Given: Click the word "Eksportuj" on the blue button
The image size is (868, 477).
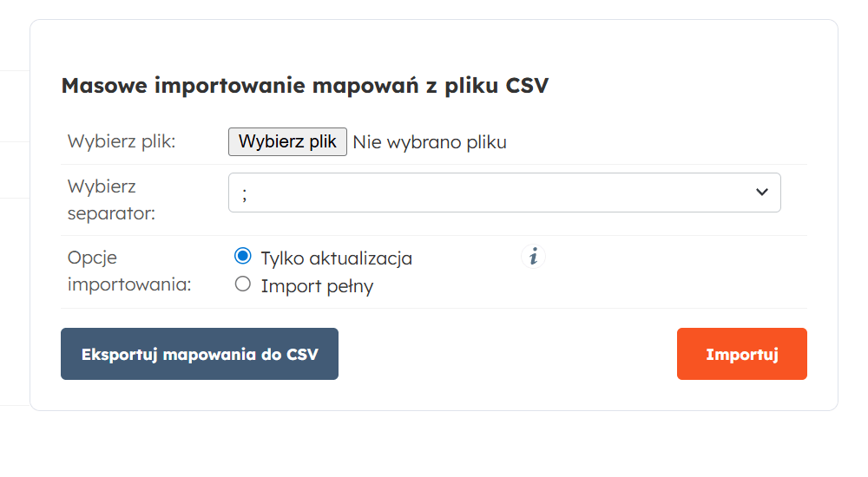Looking at the screenshot, I should [119, 354].
